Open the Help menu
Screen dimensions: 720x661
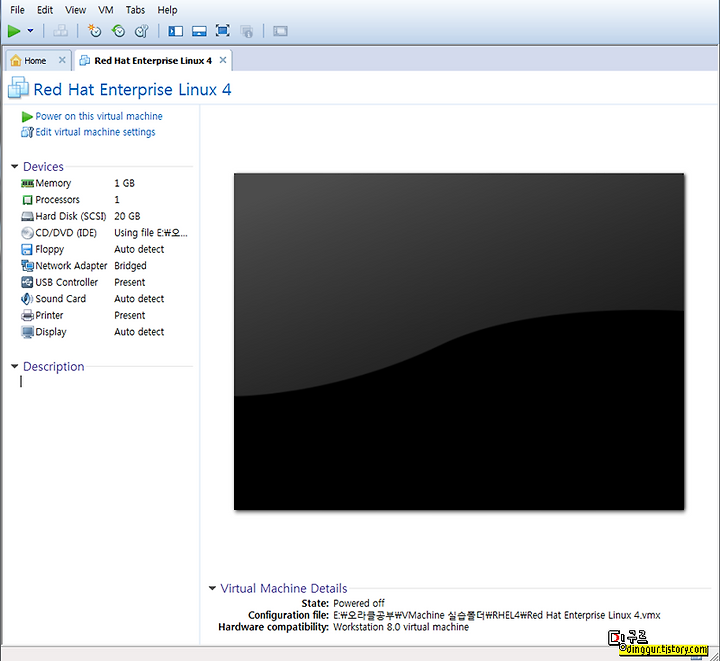tap(167, 10)
